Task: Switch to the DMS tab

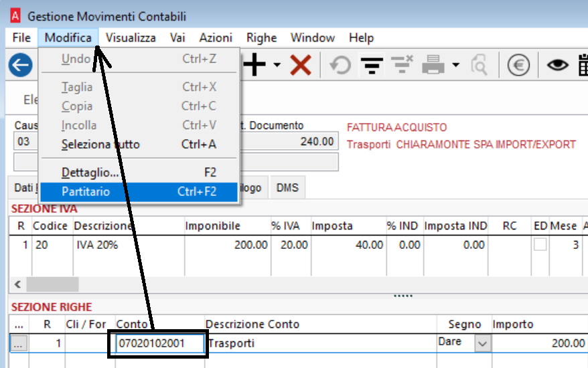Action: point(287,187)
